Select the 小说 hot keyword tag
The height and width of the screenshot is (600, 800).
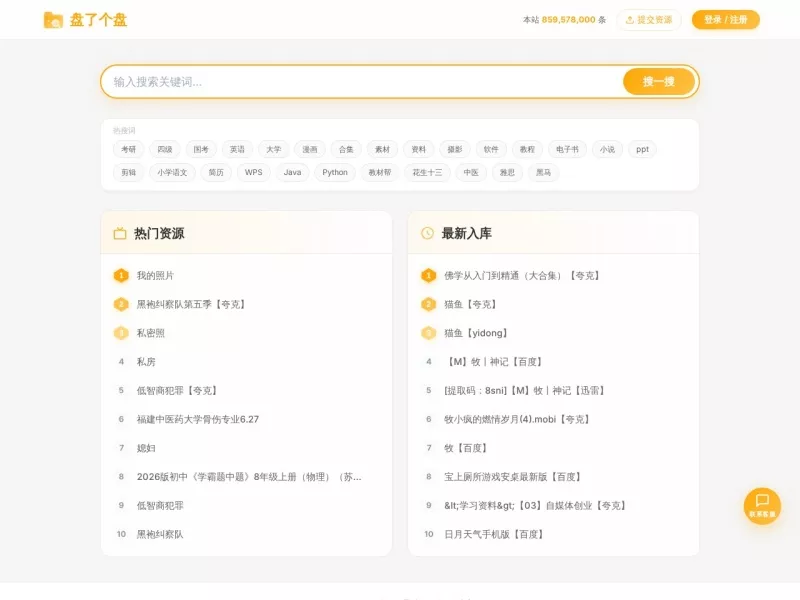coord(607,149)
